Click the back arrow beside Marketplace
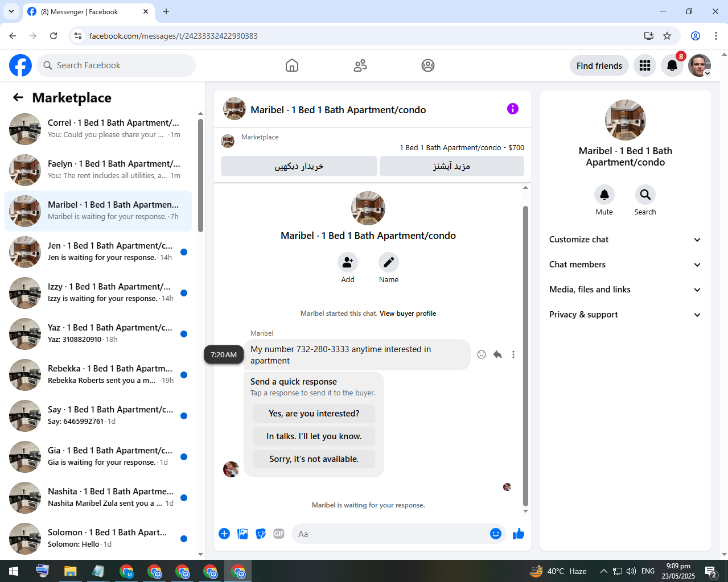The height and width of the screenshot is (582, 728). pos(18,97)
